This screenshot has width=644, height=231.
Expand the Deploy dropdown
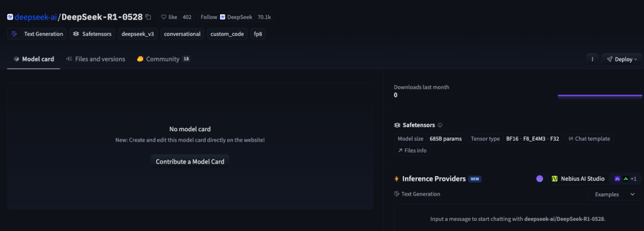(x=622, y=59)
